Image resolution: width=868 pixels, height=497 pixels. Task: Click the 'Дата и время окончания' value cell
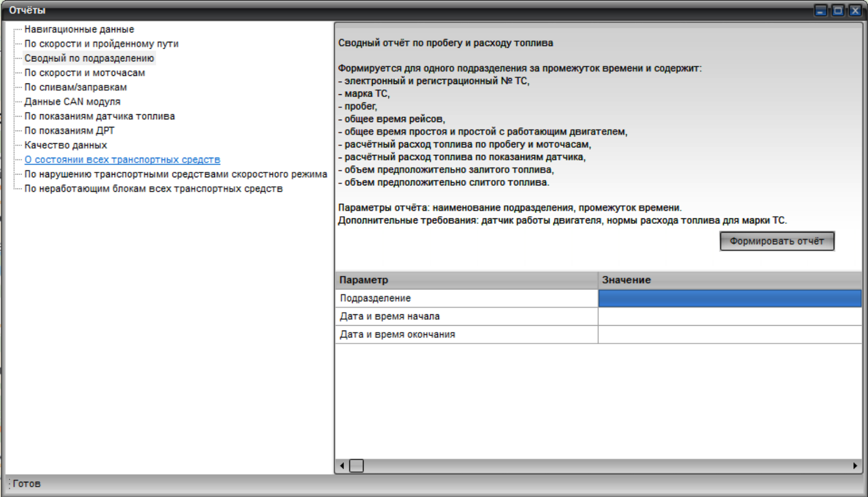point(729,334)
